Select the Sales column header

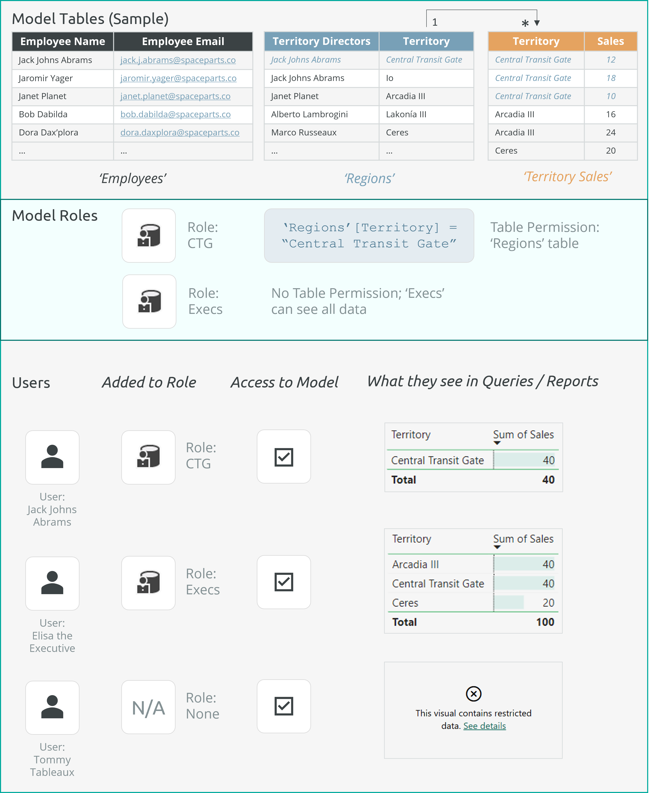[610, 41]
